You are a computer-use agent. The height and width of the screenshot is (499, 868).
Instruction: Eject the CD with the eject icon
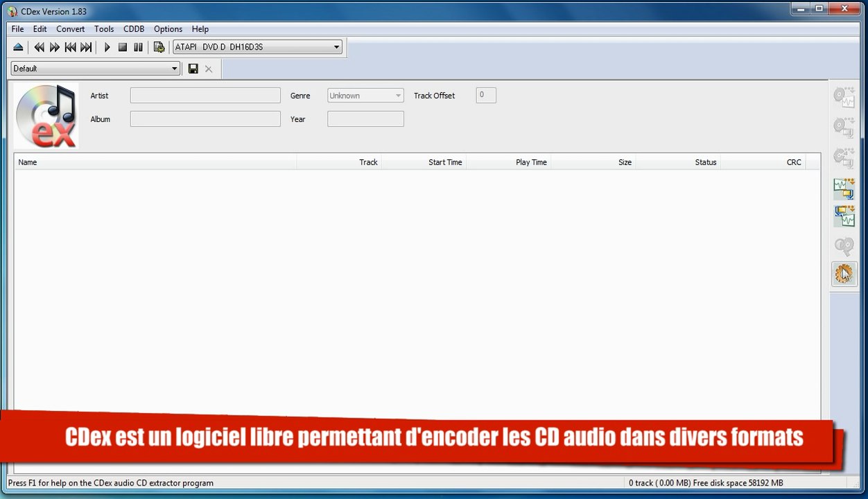[x=18, y=47]
